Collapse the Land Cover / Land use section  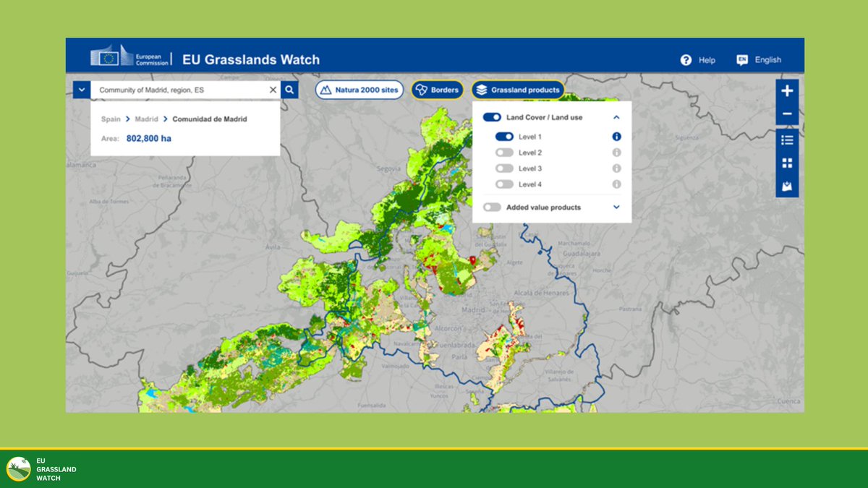tap(616, 116)
